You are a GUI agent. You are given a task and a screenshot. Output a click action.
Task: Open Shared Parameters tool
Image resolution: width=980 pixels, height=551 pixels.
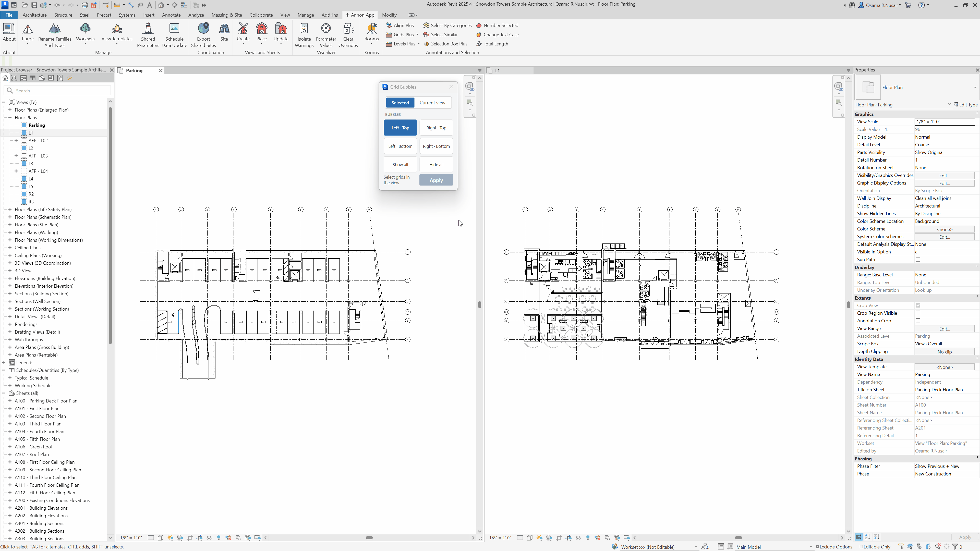pos(148,35)
